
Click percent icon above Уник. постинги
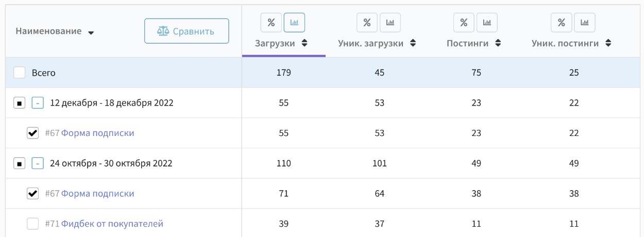[x=562, y=22]
